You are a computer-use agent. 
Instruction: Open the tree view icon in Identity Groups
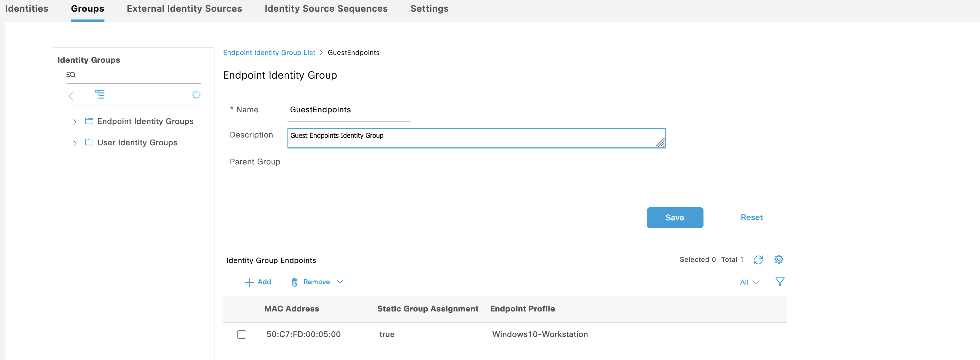(x=100, y=95)
